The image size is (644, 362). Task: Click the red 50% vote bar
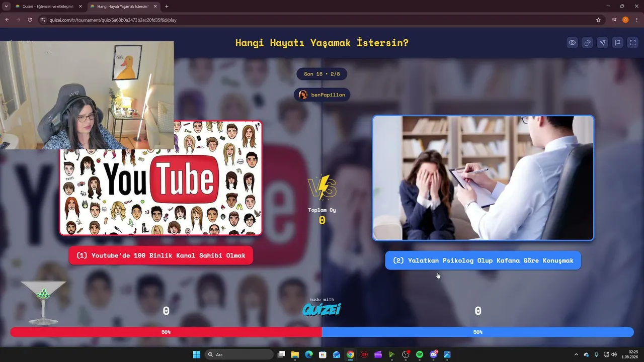[166, 332]
